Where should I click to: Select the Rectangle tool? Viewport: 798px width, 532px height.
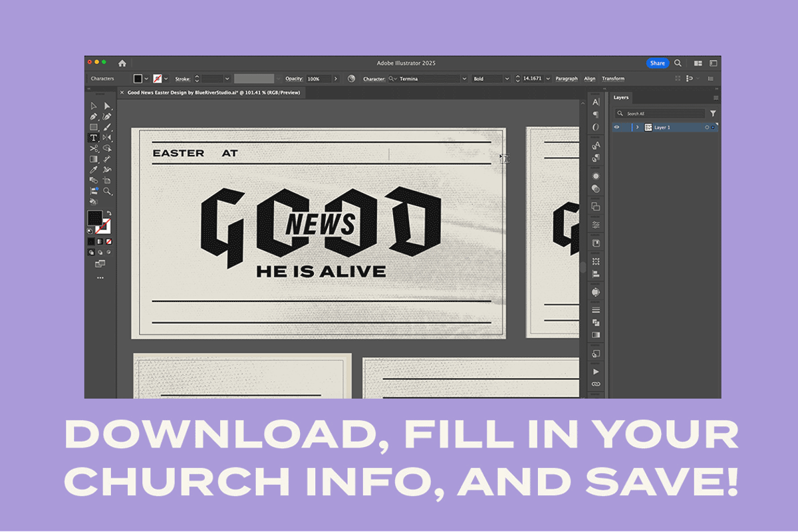93,127
